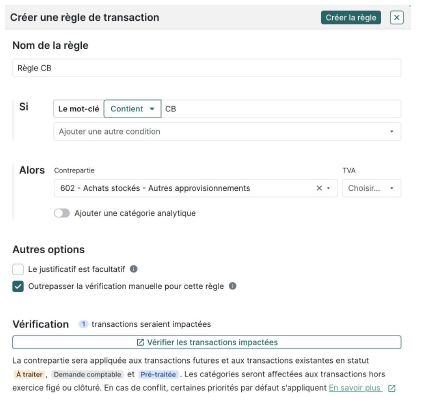
Task: Click info icon beside justificatif facultatif
Action: pos(134,269)
